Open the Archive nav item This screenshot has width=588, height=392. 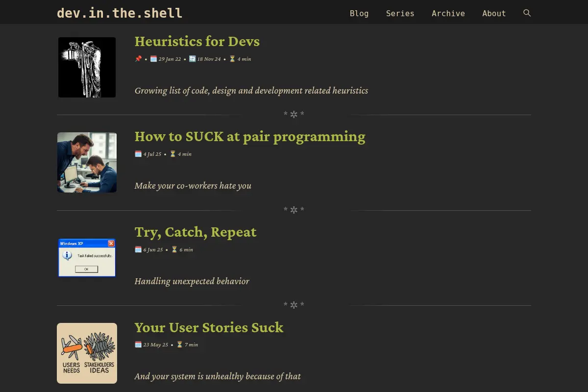pos(448,13)
